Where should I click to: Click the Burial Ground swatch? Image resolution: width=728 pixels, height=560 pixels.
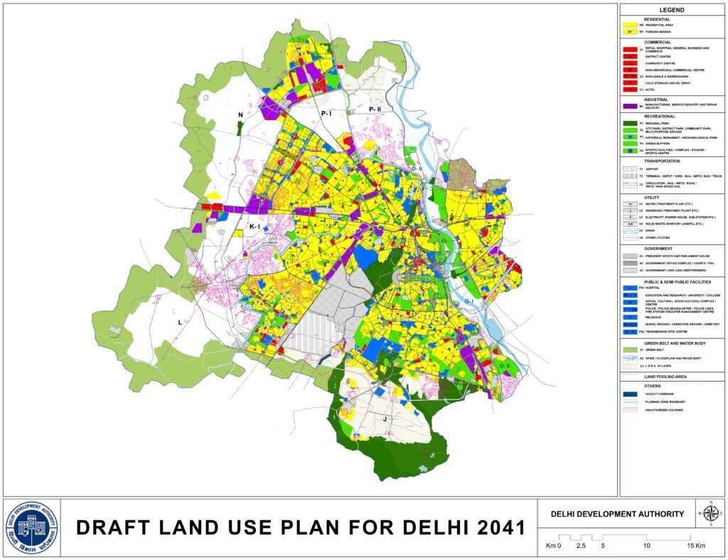(630, 324)
